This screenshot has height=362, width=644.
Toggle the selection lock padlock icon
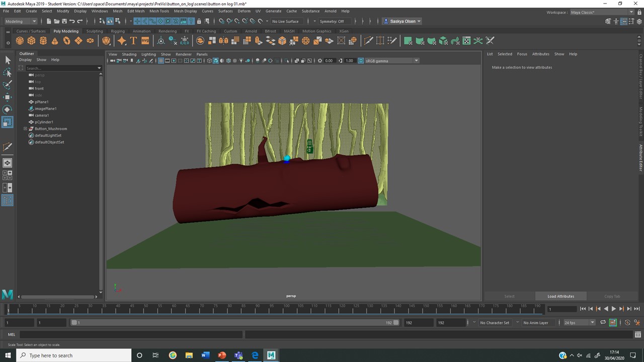pyautogui.click(x=199, y=21)
